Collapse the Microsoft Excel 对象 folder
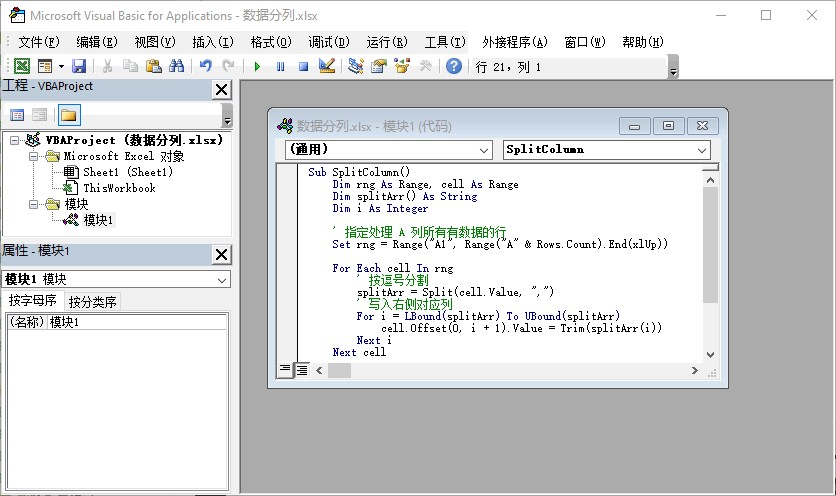The height and width of the screenshot is (496, 836). [34, 156]
